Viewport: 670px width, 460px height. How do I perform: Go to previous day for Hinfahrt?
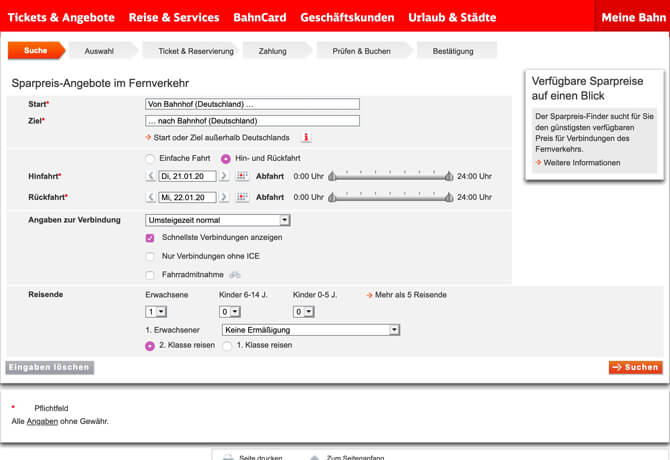click(x=150, y=176)
